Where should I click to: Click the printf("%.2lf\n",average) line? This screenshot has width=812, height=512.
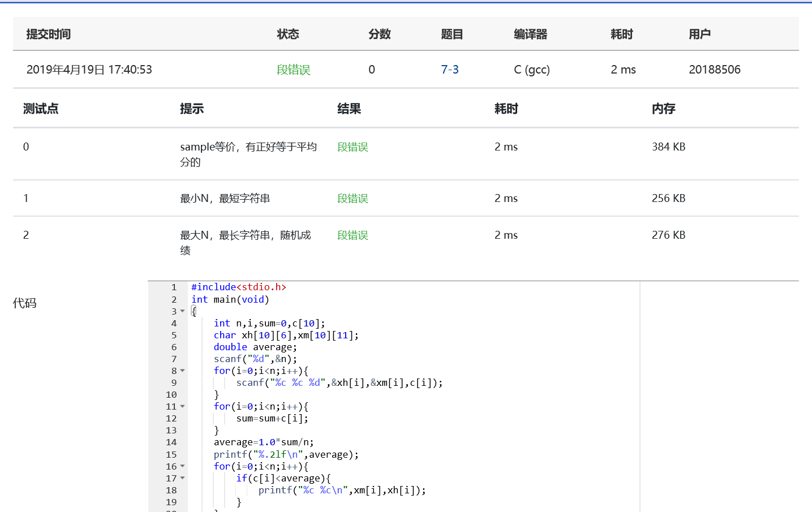(286, 454)
